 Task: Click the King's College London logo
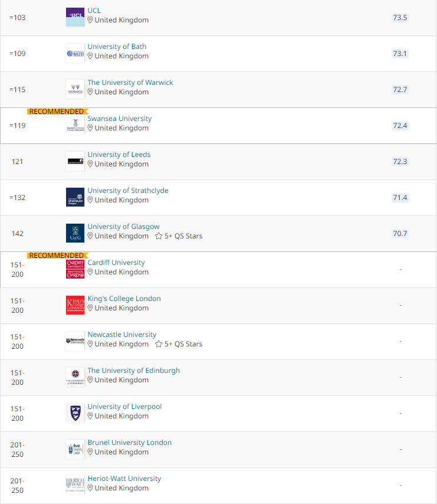pos(75,305)
